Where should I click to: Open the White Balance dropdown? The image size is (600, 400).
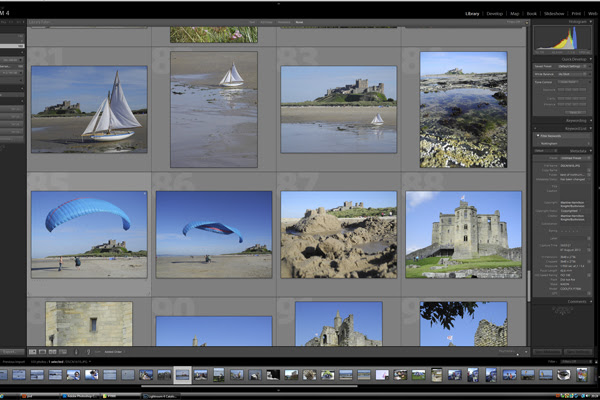[570, 74]
